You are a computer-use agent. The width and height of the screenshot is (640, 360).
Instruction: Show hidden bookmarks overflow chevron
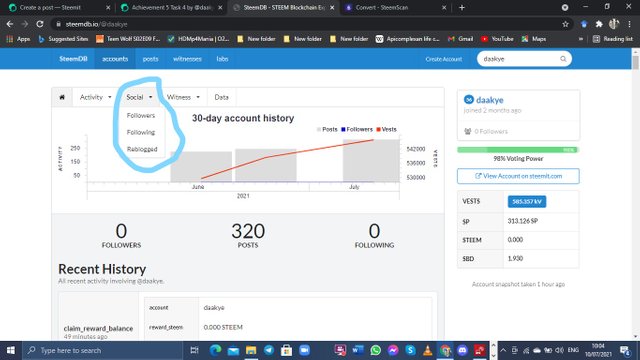point(580,39)
